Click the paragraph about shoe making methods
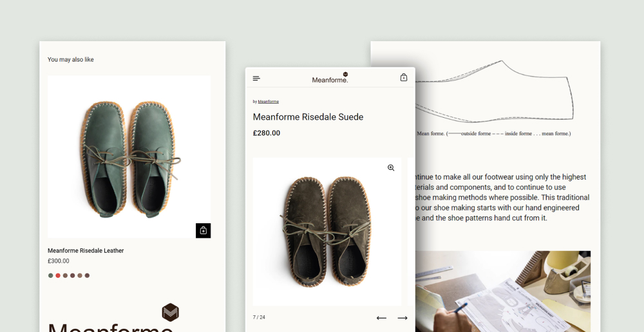 point(502,198)
